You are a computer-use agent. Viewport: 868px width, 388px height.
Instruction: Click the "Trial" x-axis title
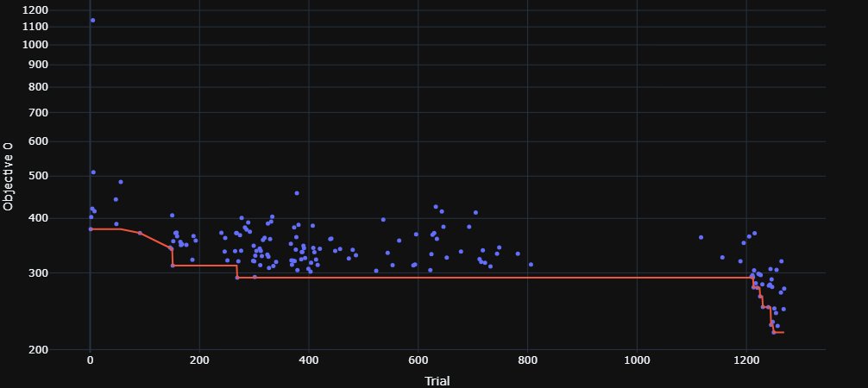click(437, 381)
